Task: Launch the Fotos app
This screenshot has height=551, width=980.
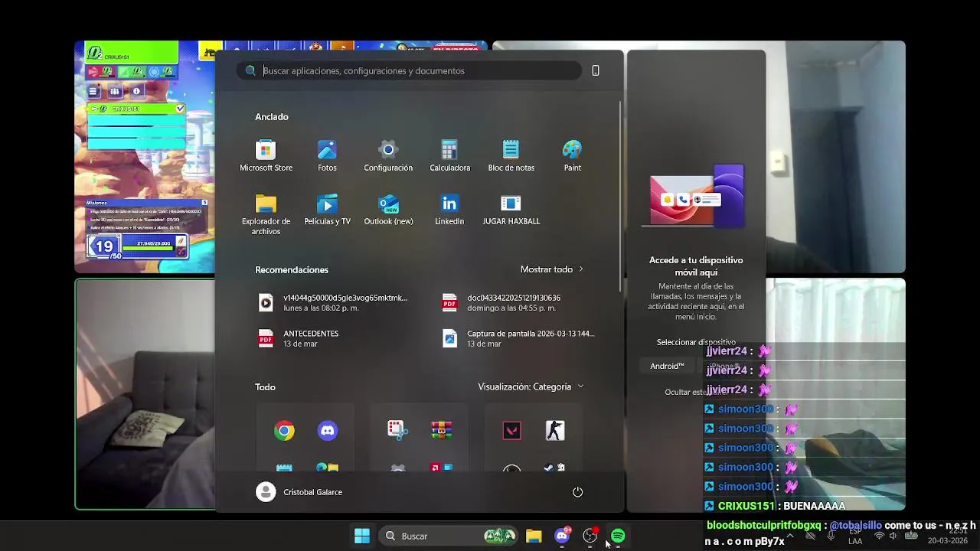Action: click(327, 156)
